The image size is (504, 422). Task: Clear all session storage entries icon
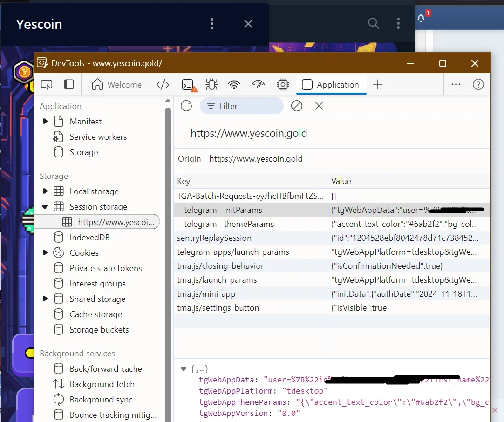click(x=296, y=106)
